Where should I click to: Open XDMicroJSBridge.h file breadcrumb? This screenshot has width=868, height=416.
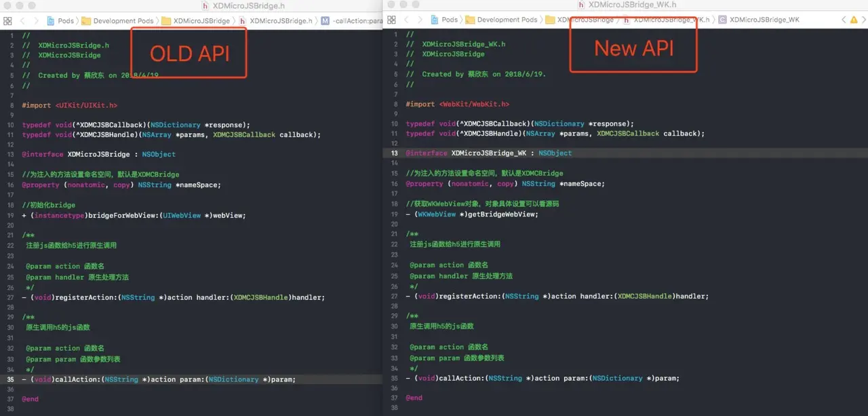click(x=275, y=20)
